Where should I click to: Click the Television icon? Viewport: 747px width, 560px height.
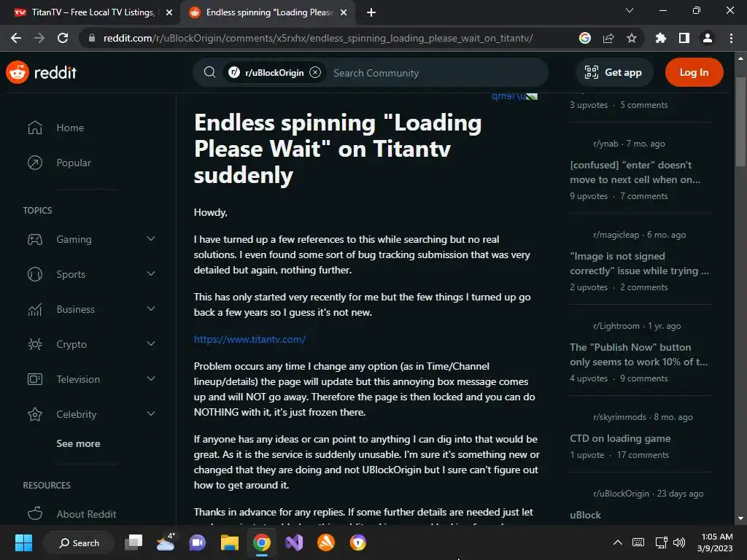coord(35,379)
